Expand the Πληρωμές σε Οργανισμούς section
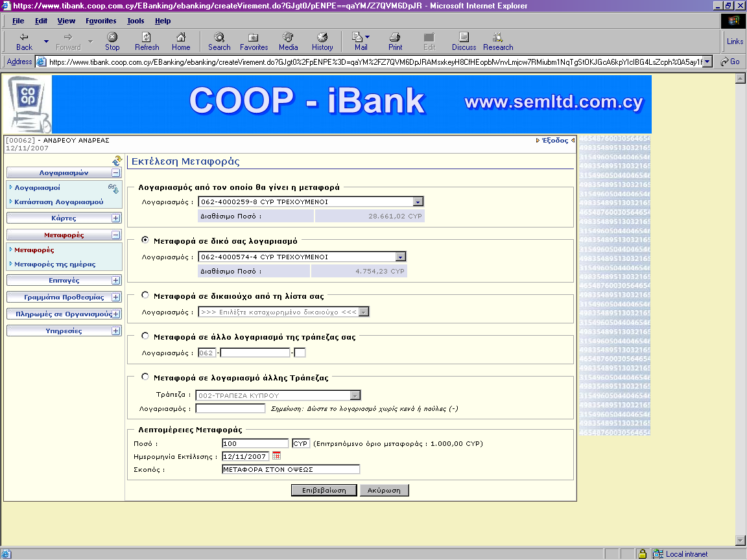This screenshot has height=560, width=747. tap(116, 314)
